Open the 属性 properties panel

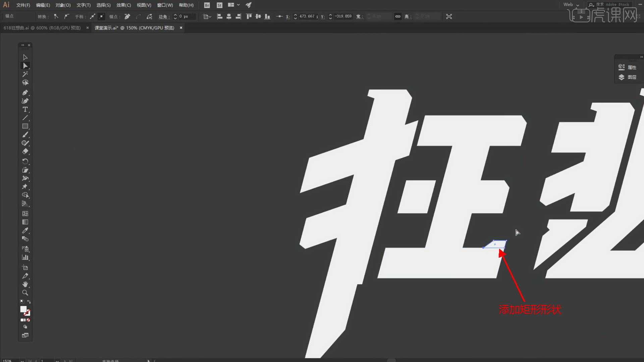click(x=628, y=67)
